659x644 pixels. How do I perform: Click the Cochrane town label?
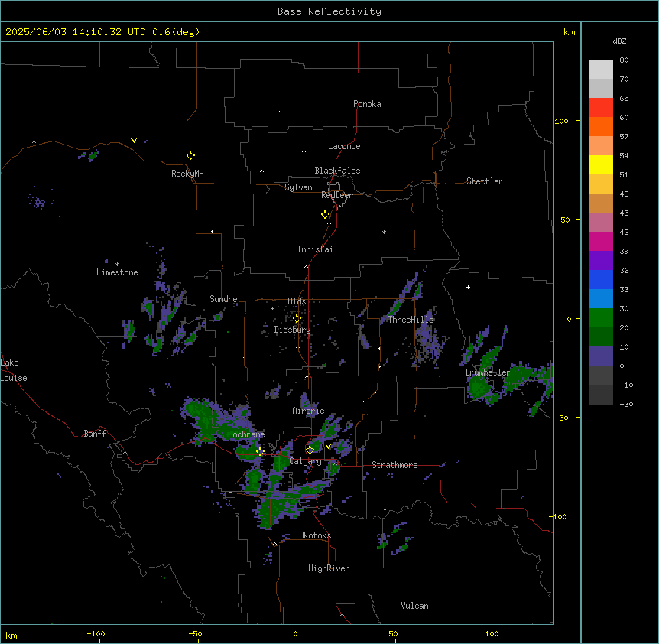246,434
